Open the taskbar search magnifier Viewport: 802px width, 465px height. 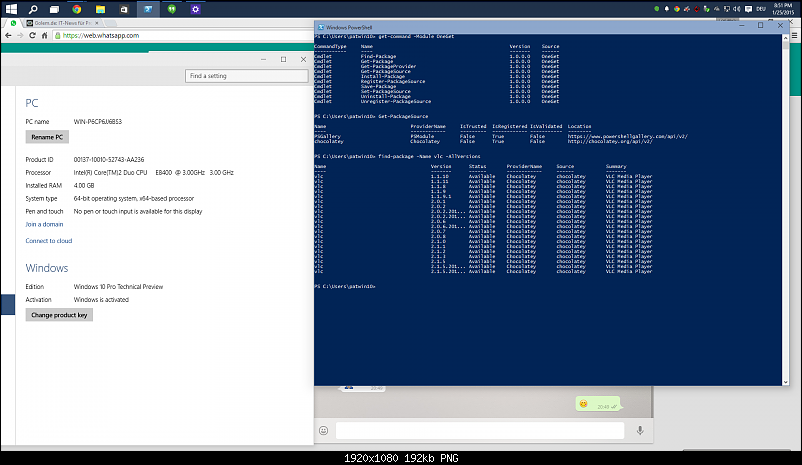[33, 9]
